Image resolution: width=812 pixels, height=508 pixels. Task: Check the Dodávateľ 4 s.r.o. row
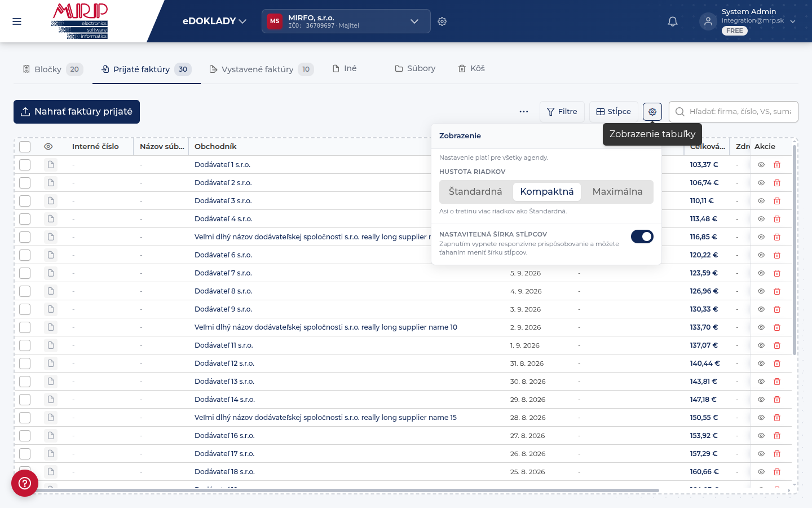click(25, 219)
